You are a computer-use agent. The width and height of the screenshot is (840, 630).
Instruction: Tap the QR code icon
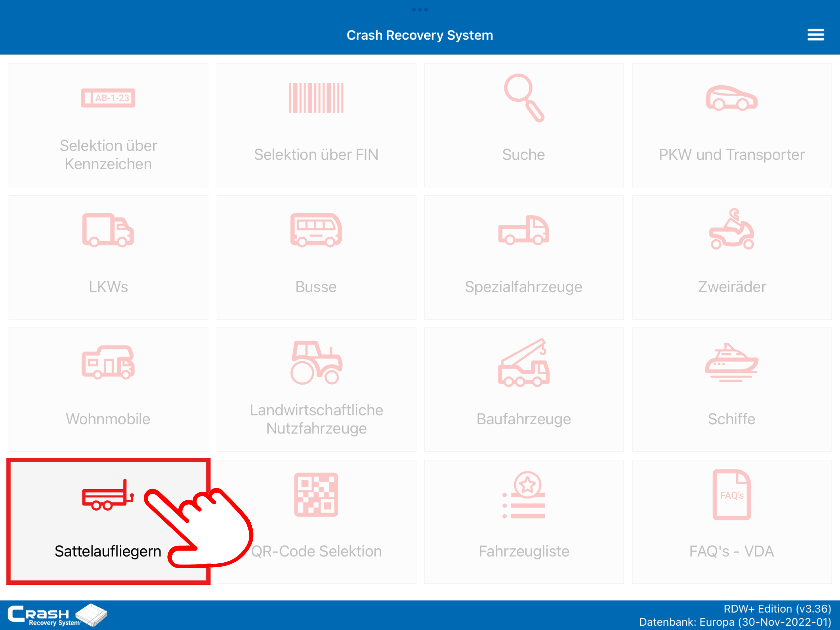click(x=316, y=495)
